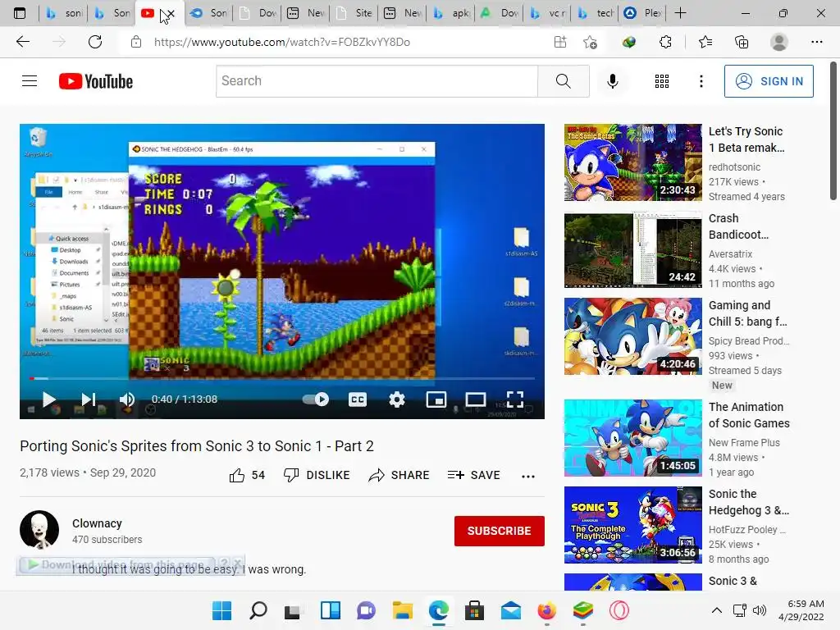Open Firefox from the taskbar
The width and height of the screenshot is (840, 630).
click(x=546, y=610)
